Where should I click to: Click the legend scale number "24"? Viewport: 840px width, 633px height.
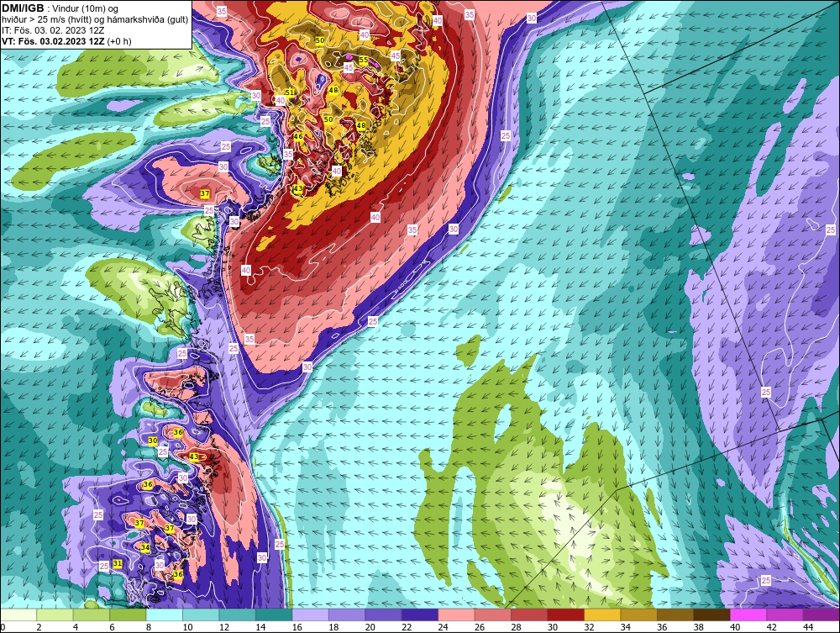pyautogui.click(x=443, y=627)
